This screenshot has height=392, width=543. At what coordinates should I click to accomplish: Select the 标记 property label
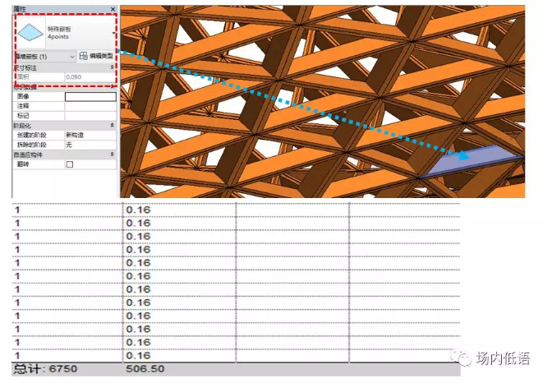(x=23, y=116)
